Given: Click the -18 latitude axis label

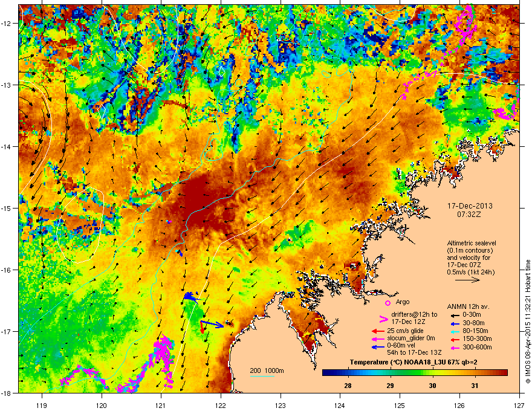Looking at the screenshot, I should coord(6,393).
